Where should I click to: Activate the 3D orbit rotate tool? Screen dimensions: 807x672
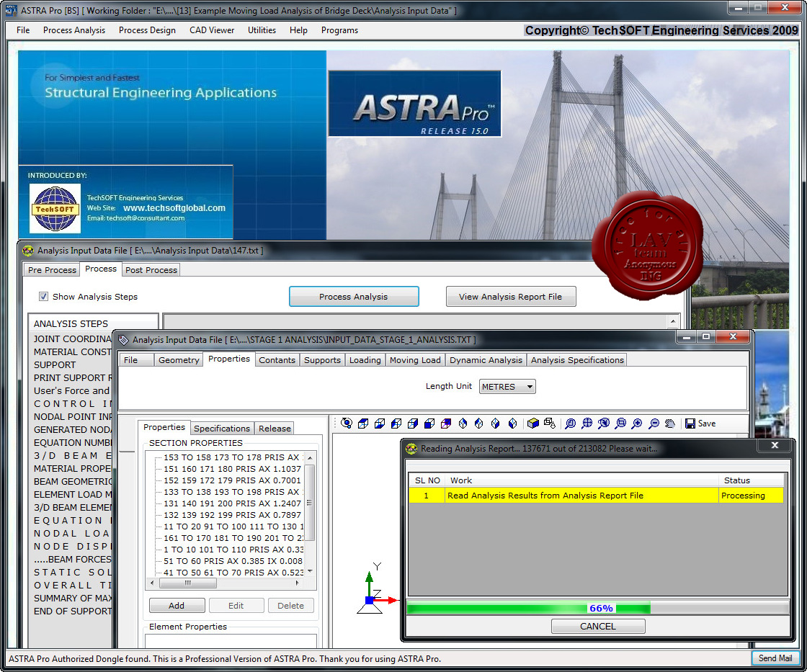pyautogui.click(x=347, y=423)
